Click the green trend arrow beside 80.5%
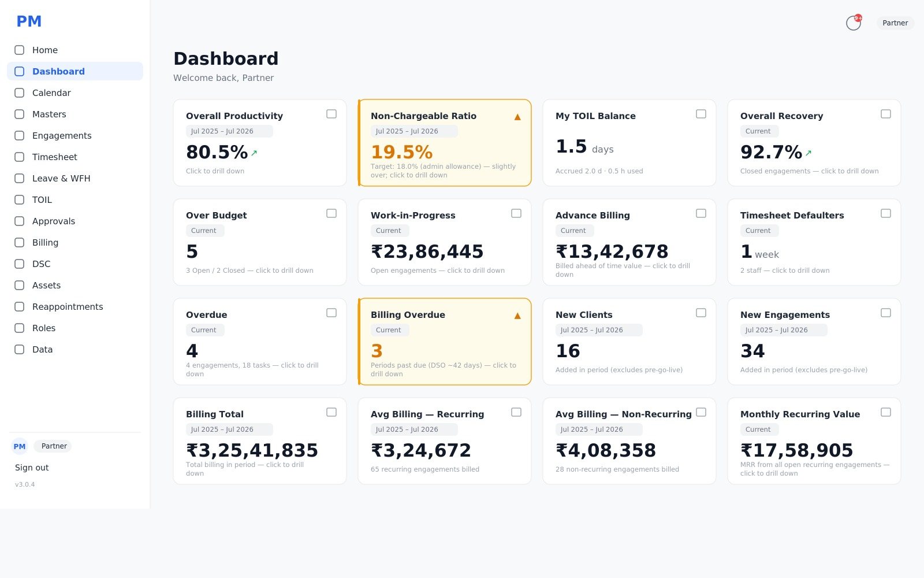 (254, 153)
